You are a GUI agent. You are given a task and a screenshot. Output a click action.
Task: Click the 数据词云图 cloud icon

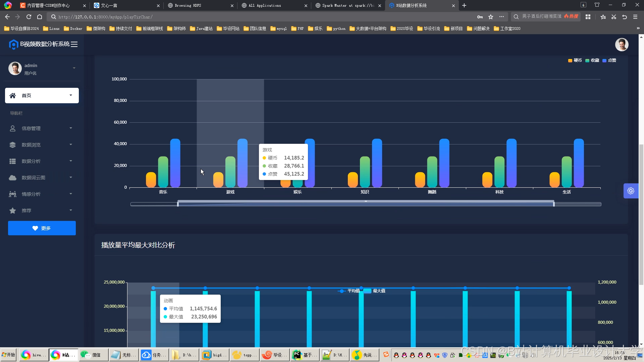click(12, 178)
